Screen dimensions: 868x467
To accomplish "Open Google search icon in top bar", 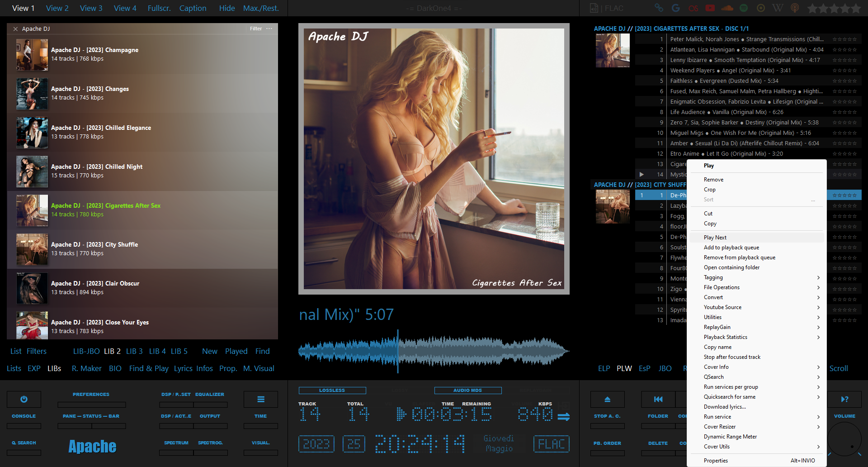I will (x=676, y=8).
